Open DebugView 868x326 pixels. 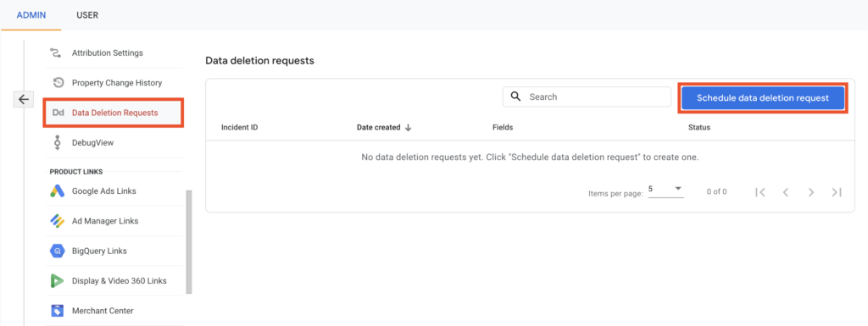(92, 142)
